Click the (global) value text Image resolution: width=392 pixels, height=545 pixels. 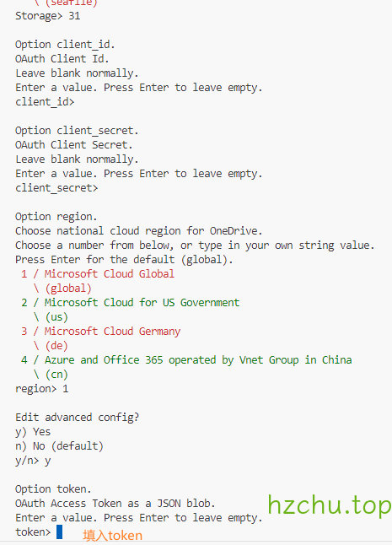coord(68,289)
